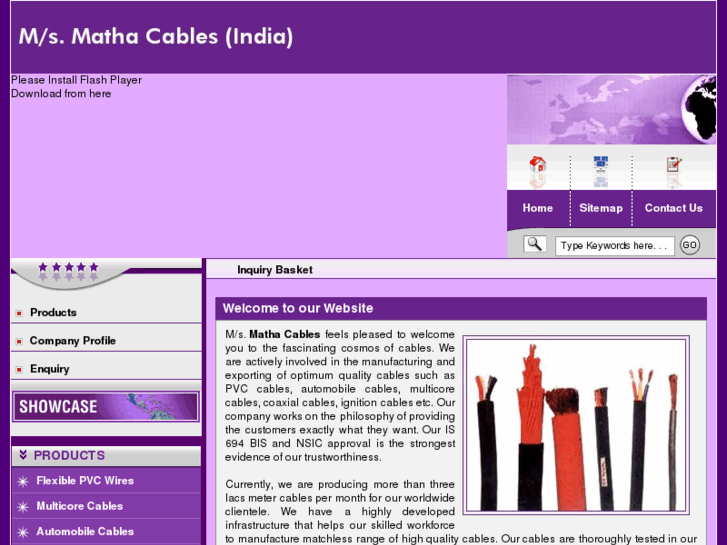The width and height of the screenshot is (727, 545).
Task: Open the Flexible PVC Wires link
Action: tap(85, 481)
